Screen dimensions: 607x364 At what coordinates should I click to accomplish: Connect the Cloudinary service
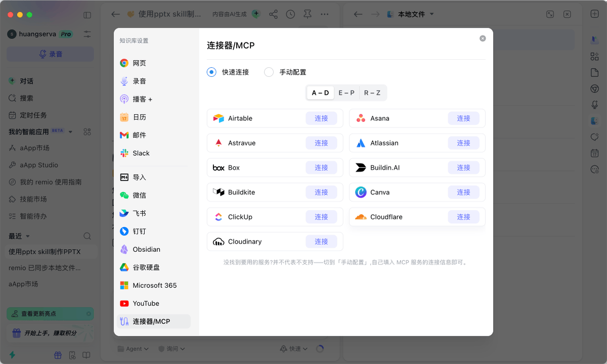[x=321, y=242]
